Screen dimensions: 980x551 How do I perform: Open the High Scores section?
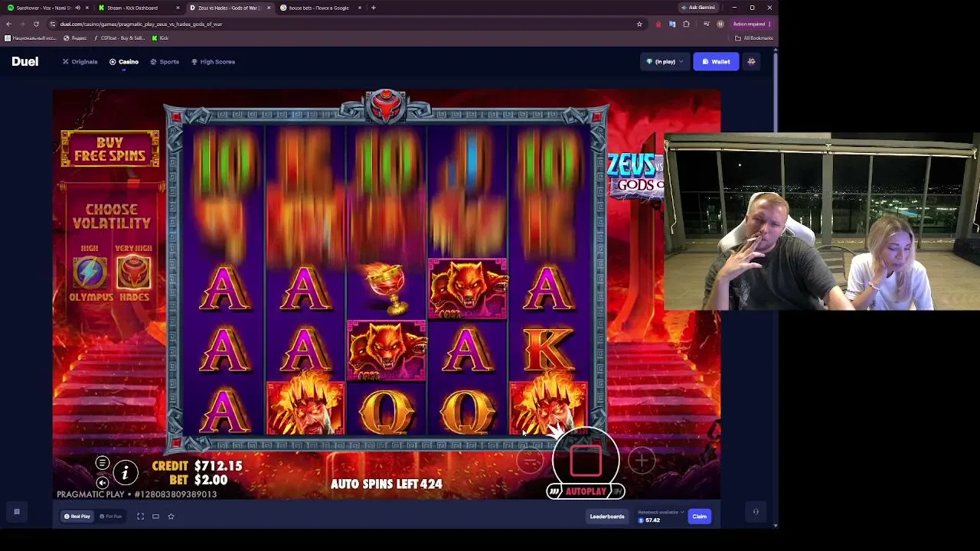tap(213, 61)
